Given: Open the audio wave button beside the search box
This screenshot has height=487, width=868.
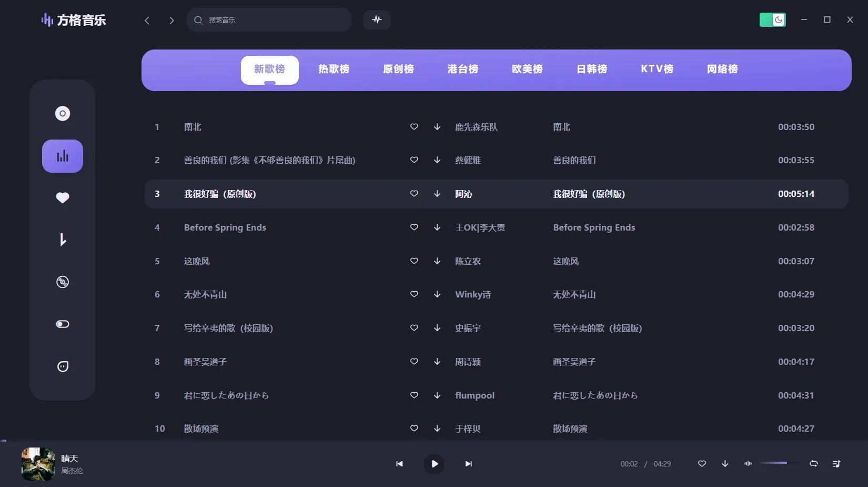Looking at the screenshot, I should coord(377,19).
